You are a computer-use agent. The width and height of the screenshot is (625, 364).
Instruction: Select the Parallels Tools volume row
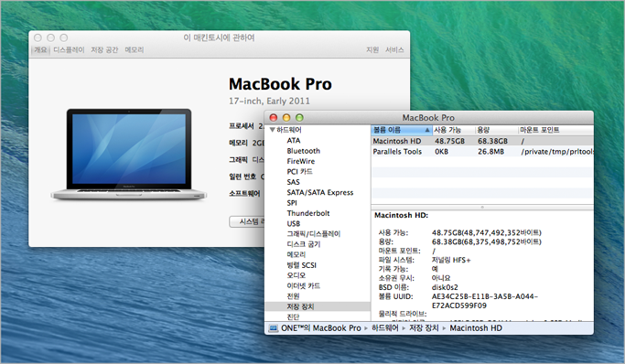(x=482, y=151)
